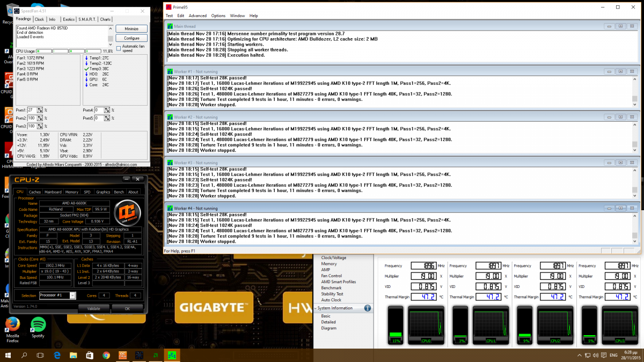Click the Pwm2 spinner arrows
Image resolution: width=644 pixels, height=362 pixels.
(x=41, y=118)
